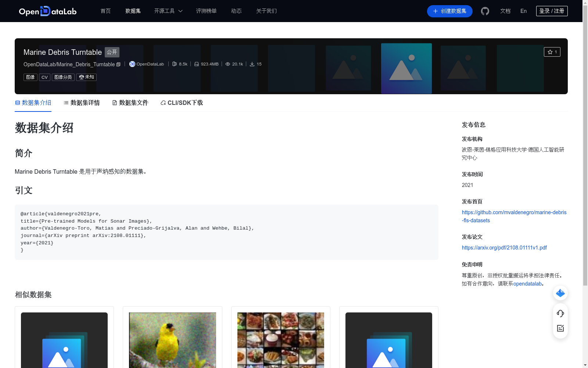Click the 2021 publish year text
Screen dimensions: 588x368
(467, 185)
